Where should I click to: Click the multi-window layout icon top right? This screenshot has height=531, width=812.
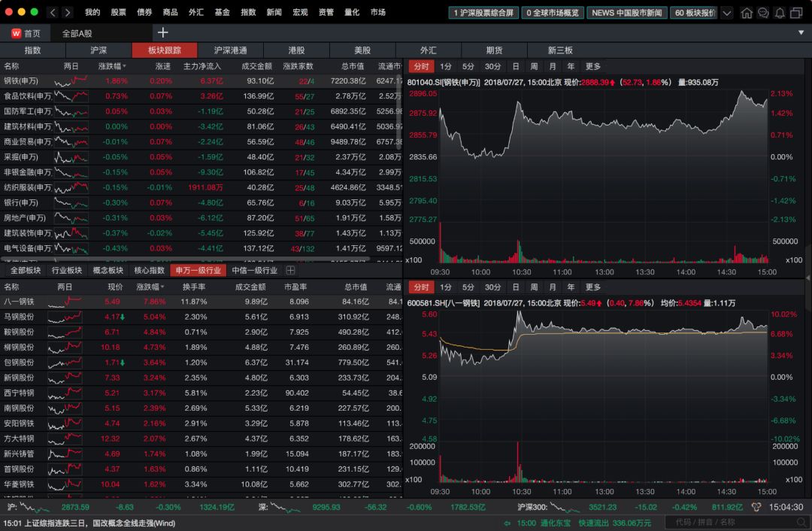tap(796, 12)
